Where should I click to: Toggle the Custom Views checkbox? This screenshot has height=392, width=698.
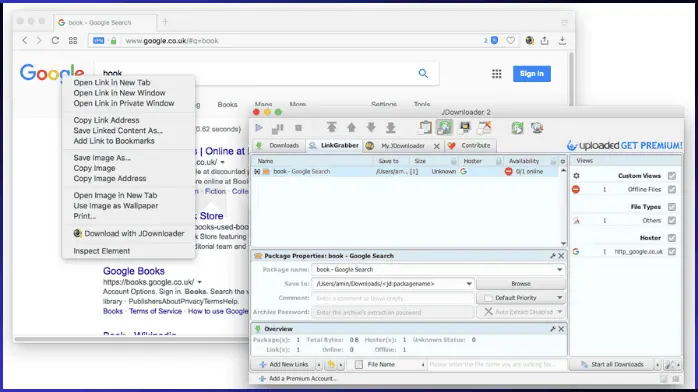point(672,176)
